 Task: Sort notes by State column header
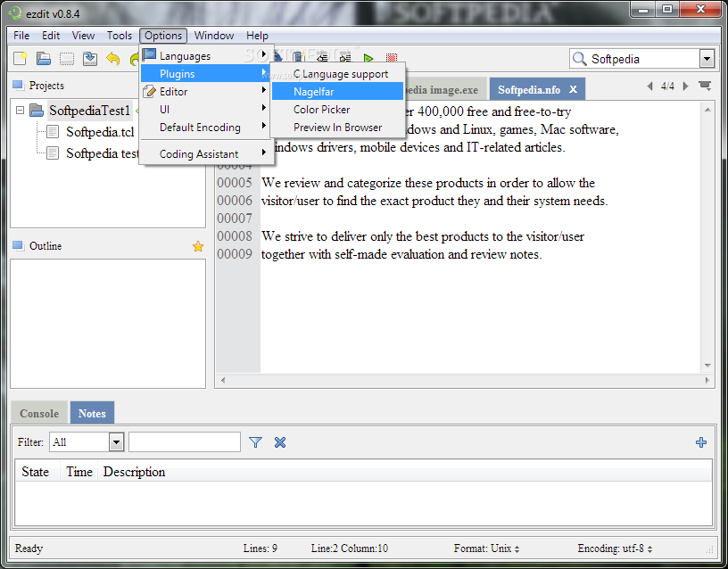(x=36, y=472)
